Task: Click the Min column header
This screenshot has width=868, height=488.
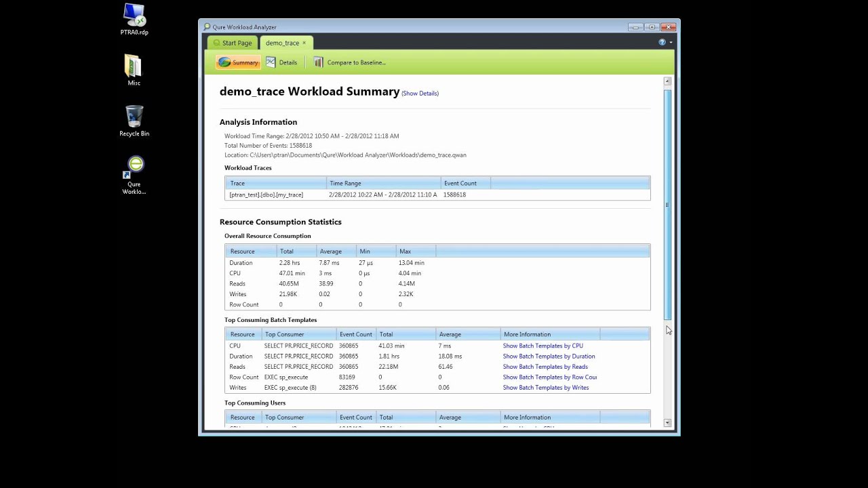Action: [x=376, y=251]
